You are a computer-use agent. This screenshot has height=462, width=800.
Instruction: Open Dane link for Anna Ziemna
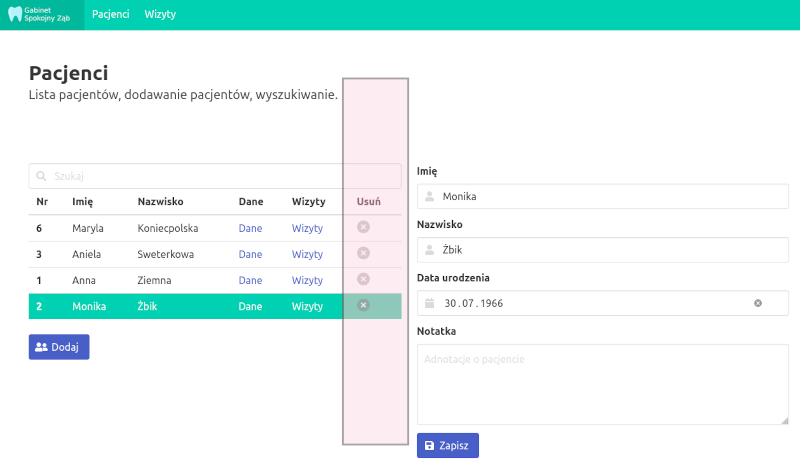click(250, 280)
